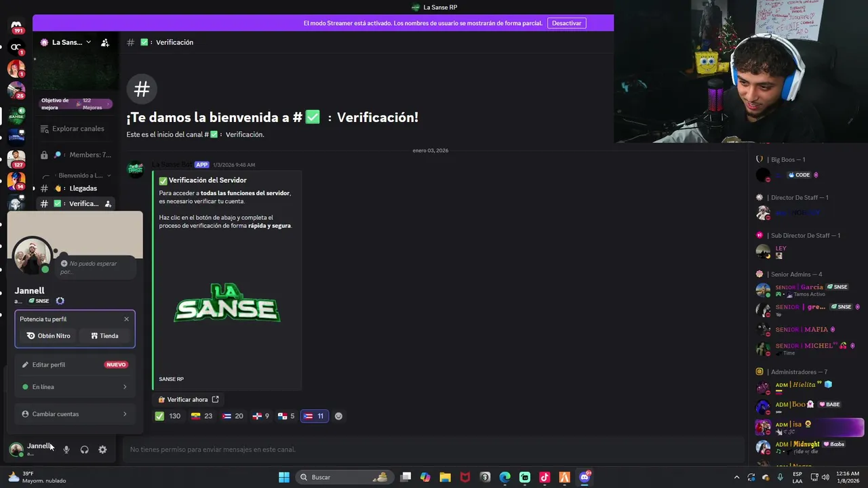Open user settings gear icon
868x488 pixels.
point(102,449)
